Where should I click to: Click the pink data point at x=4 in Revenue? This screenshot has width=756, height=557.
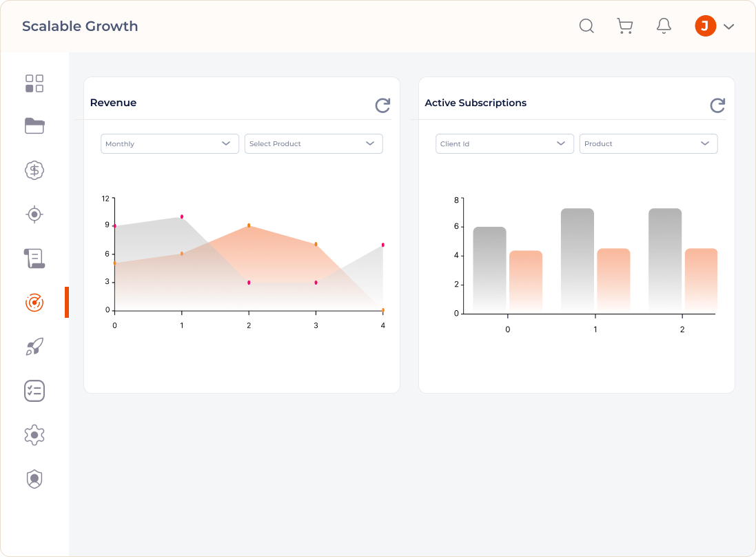[x=382, y=245]
